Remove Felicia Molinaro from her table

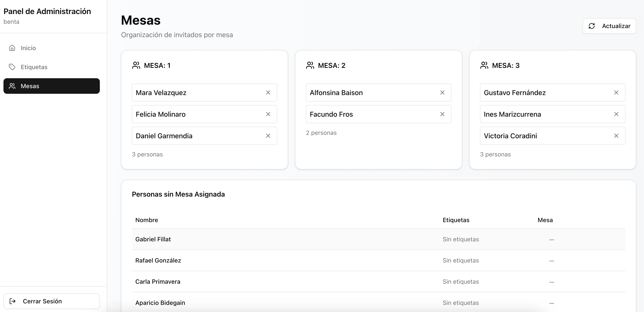(268, 114)
